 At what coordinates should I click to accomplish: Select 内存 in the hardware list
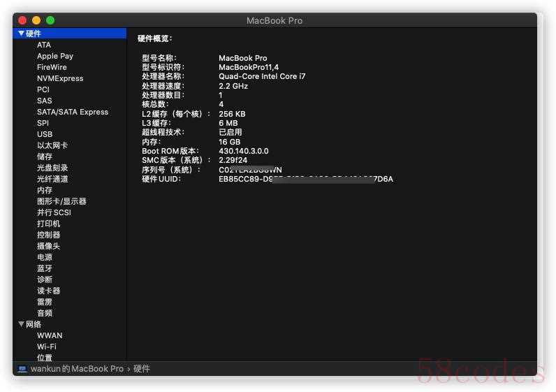click(45, 190)
